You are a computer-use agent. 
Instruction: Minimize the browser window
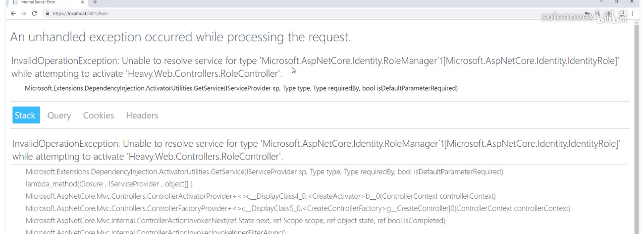[x=601, y=2]
